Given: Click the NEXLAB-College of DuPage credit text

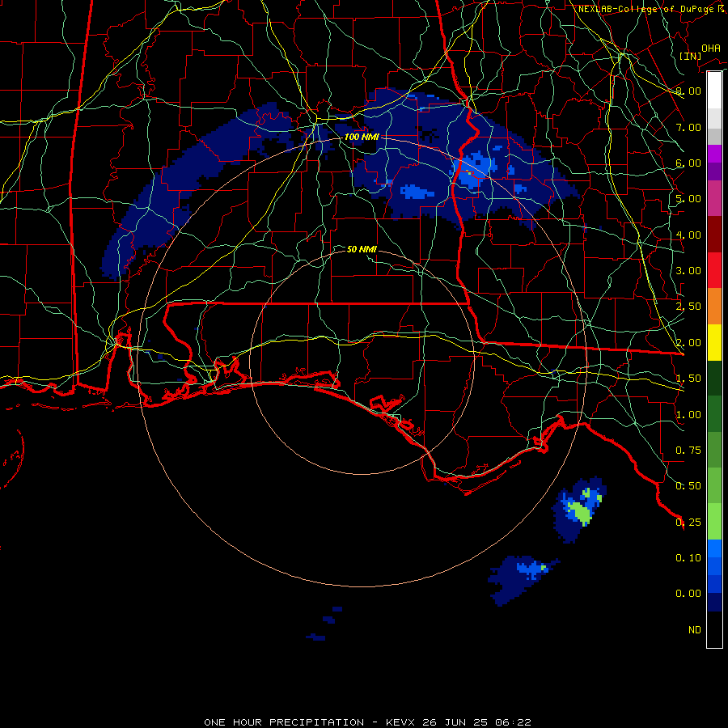Looking at the screenshot, I should point(651,9).
